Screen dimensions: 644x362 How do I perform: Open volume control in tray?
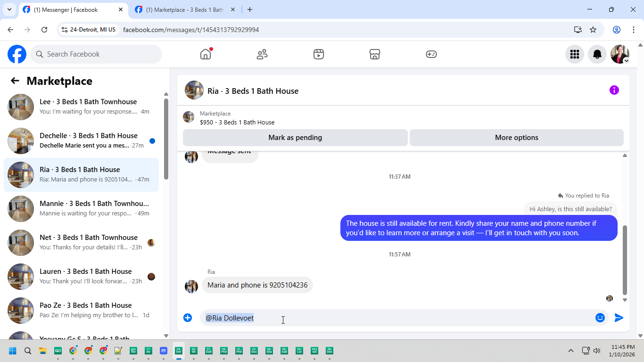(597, 351)
